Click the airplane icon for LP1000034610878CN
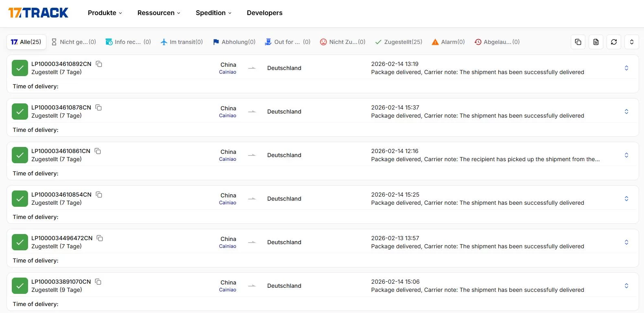This screenshot has height=313, width=644. click(252, 112)
